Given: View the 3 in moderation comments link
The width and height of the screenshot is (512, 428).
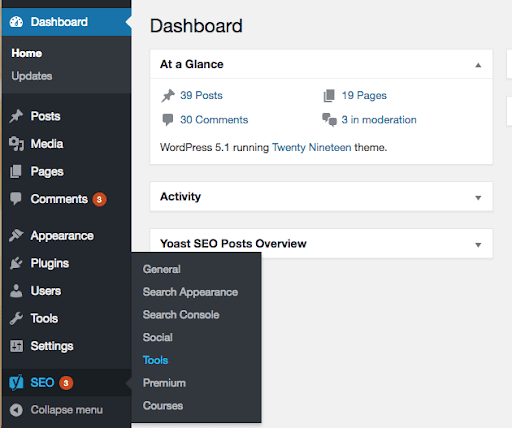Looking at the screenshot, I should coord(379,120).
